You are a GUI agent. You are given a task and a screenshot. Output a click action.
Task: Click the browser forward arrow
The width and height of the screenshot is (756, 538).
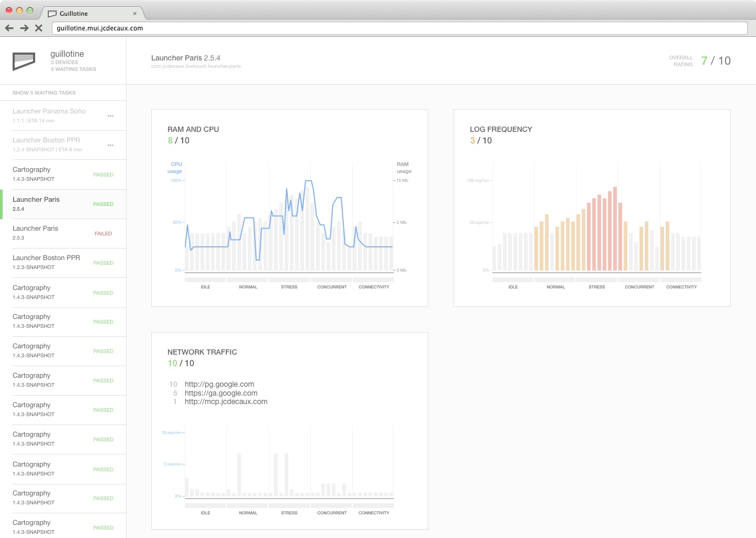tap(24, 28)
